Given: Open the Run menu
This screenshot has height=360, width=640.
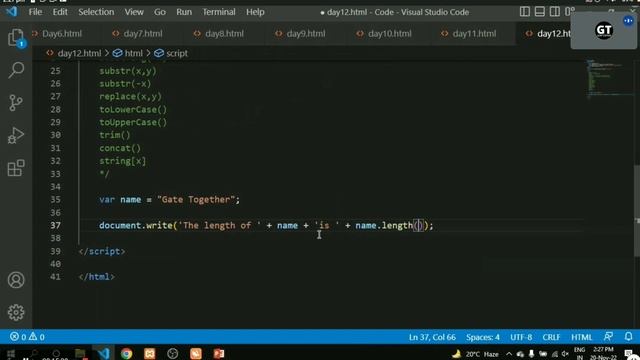Looking at the screenshot, I should click(184, 12).
